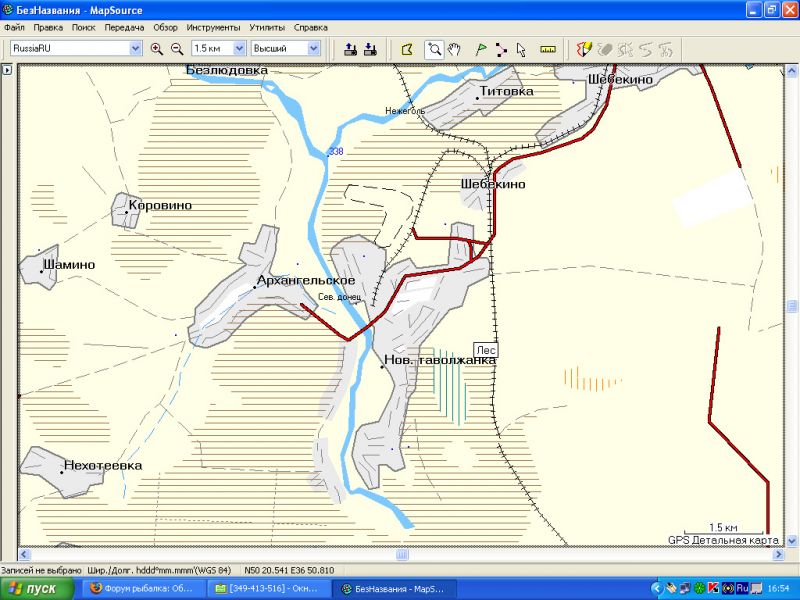Click Send To Device toolbar icon
Image resolution: width=800 pixels, height=600 pixels.
pos(351,49)
